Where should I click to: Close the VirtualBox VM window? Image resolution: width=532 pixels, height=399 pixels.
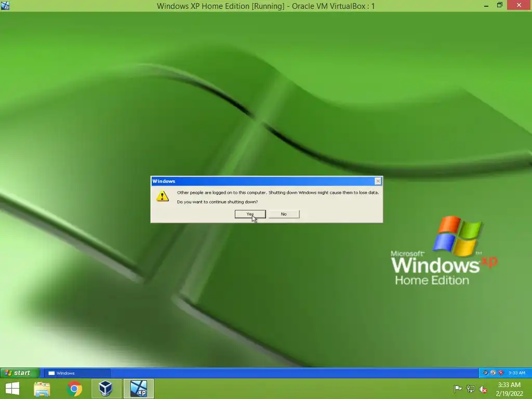(519, 5)
